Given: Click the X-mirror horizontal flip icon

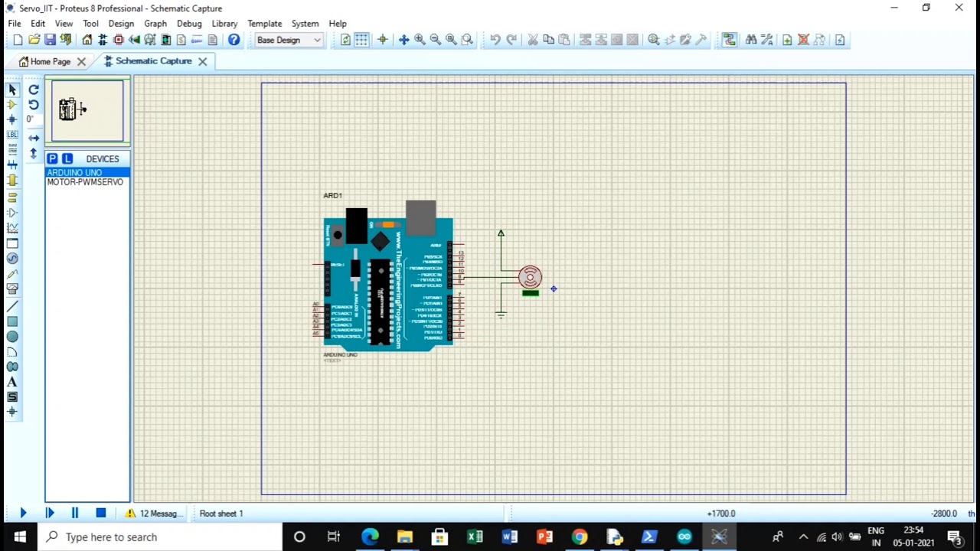Looking at the screenshot, I should tap(34, 139).
